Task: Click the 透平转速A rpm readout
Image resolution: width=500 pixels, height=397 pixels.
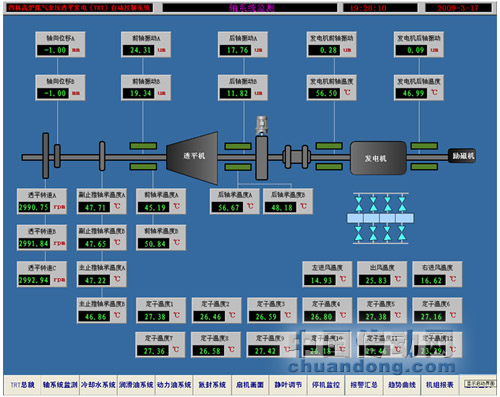Action: pyautogui.click(x=34, y=207)
